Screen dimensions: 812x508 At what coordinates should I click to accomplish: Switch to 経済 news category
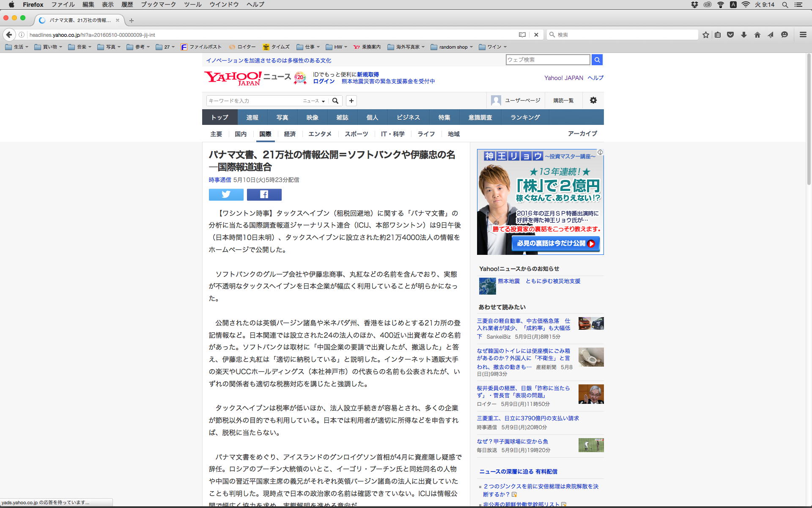coord(290,134)
